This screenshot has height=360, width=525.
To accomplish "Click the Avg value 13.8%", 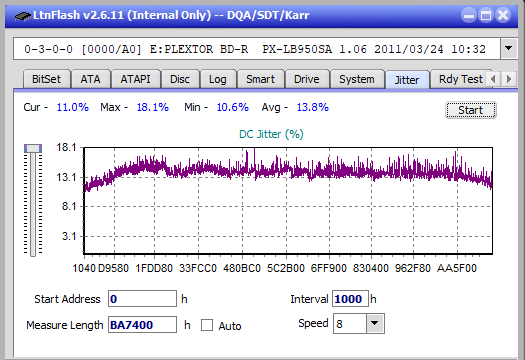I will pos(313,107).
